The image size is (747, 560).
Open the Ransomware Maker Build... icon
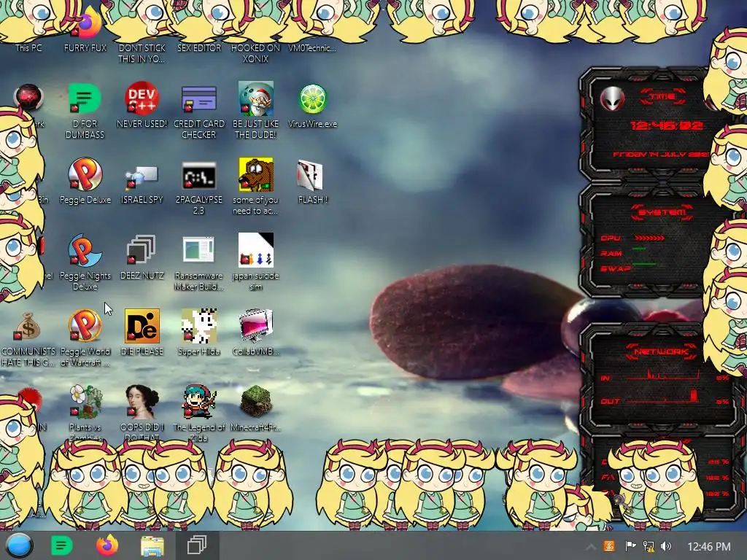point(198,249)
